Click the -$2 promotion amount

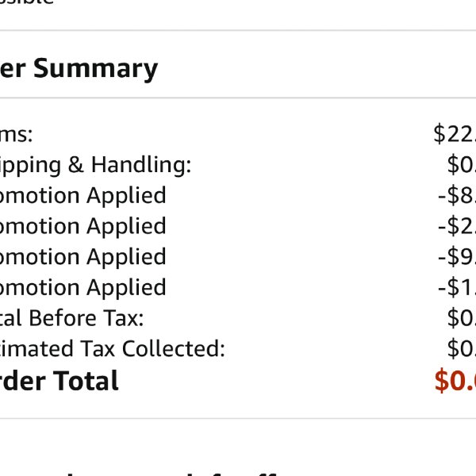[x=457, y=226]
